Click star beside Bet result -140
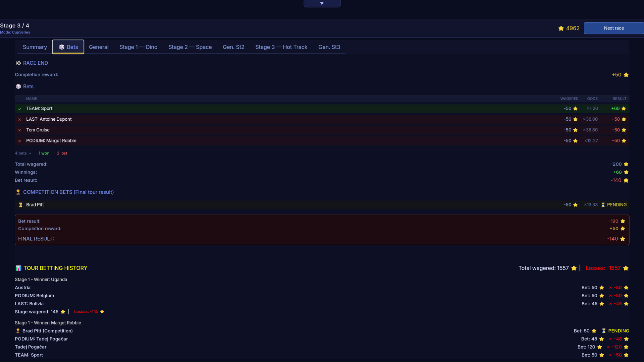Viewport: 644px width, 362px height. pos(626,180)
